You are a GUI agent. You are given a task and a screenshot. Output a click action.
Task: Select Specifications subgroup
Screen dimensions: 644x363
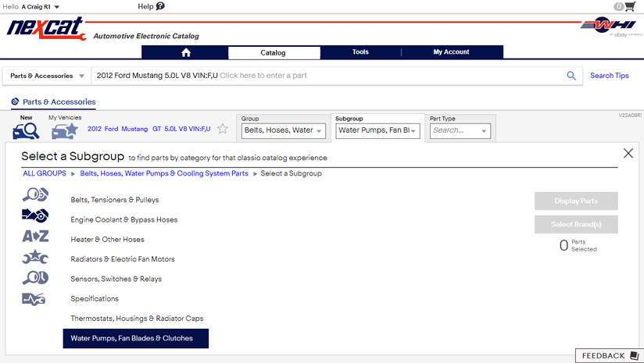tap(95, 299)
